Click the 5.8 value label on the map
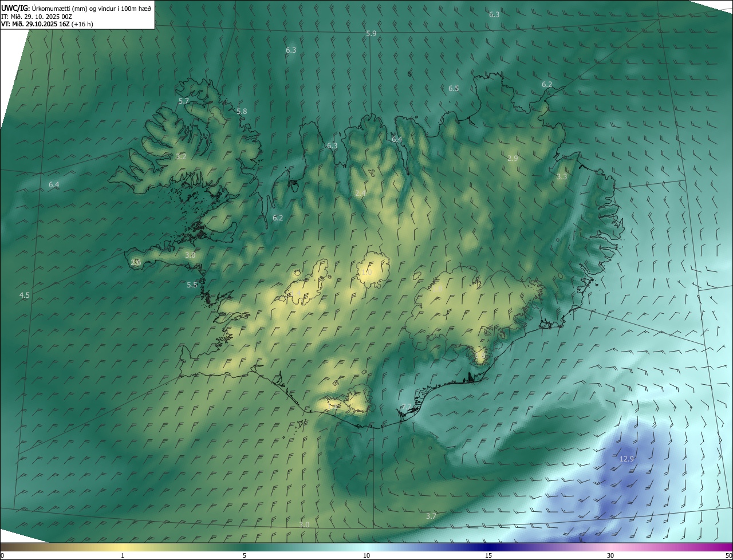This screenshot has width=733, height=560. [242, 111]
